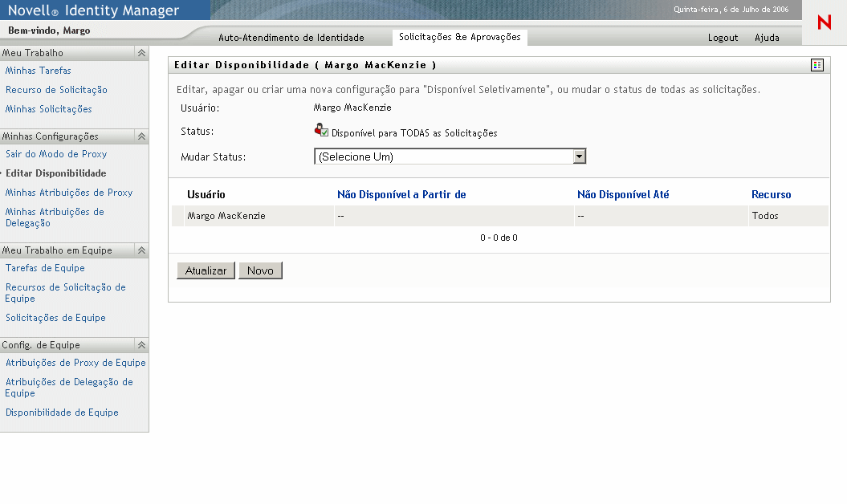Click the panel options icon in title bar
The image size is (847, 504).
pos(816,65)
